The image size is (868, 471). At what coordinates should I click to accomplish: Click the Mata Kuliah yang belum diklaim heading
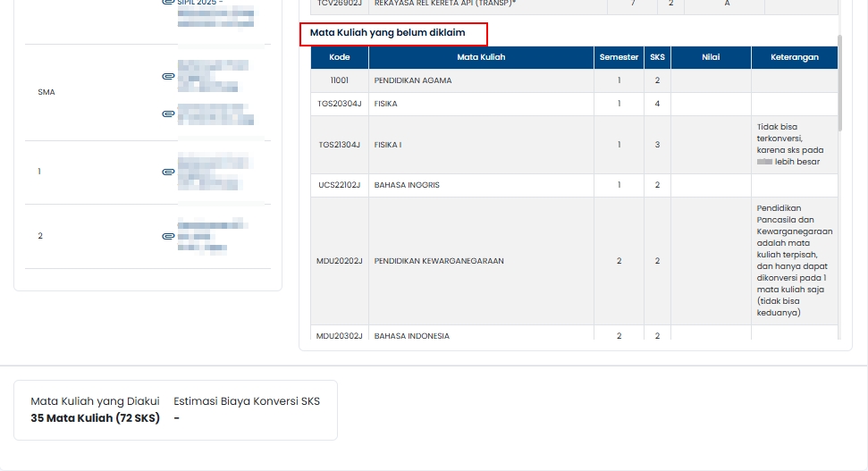coord(393,34)
